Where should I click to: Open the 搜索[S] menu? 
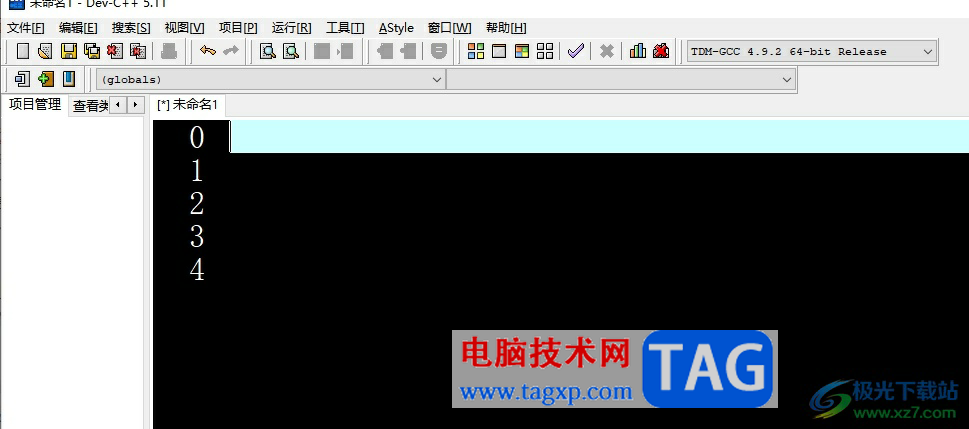(131, 28)
